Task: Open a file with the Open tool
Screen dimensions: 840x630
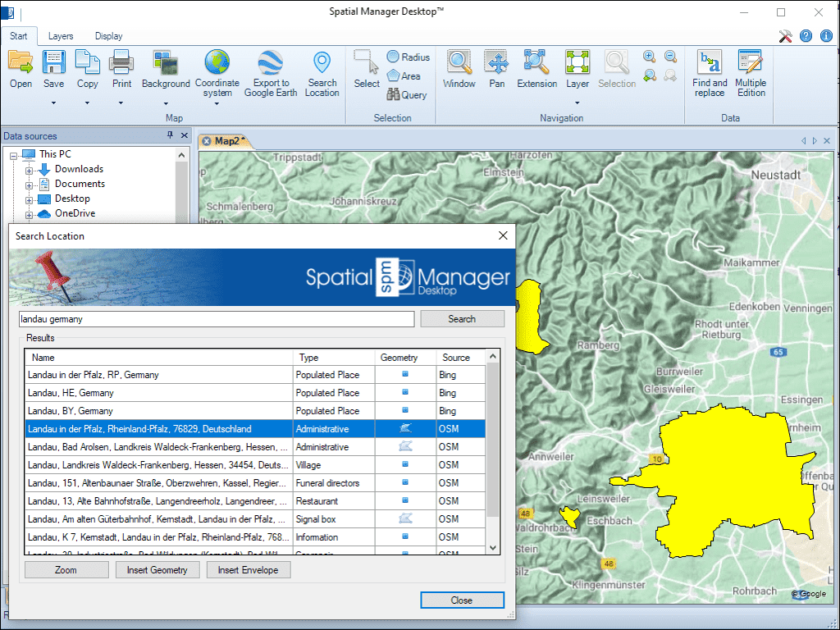Action: [x=21, y=70]
